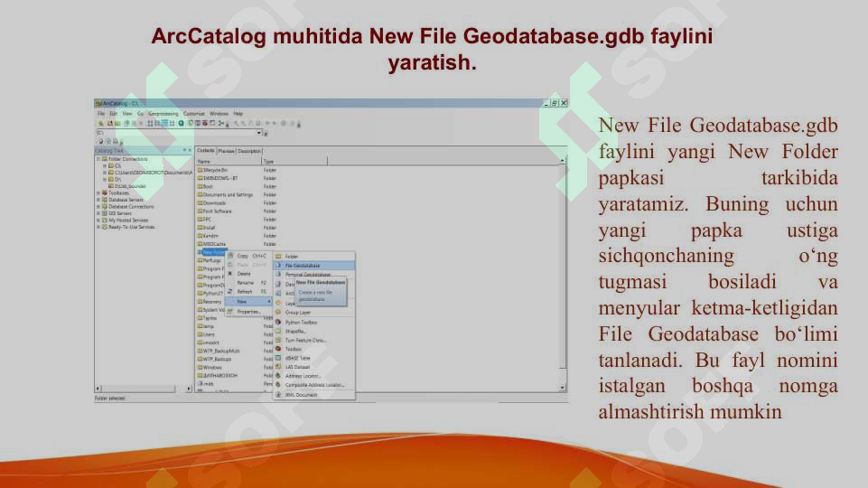Launch ArcMap with the globe icon

tap(181, 124)
